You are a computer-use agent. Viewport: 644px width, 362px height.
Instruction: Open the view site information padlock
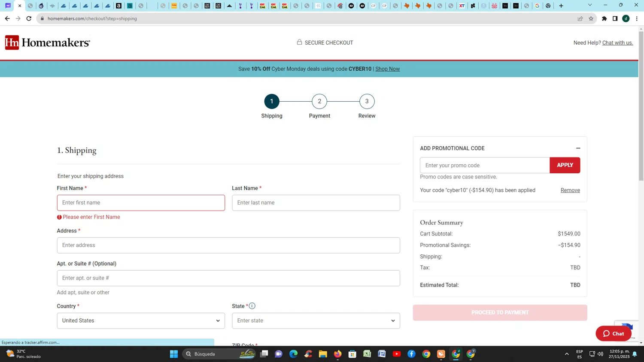[x=42, y=18]
